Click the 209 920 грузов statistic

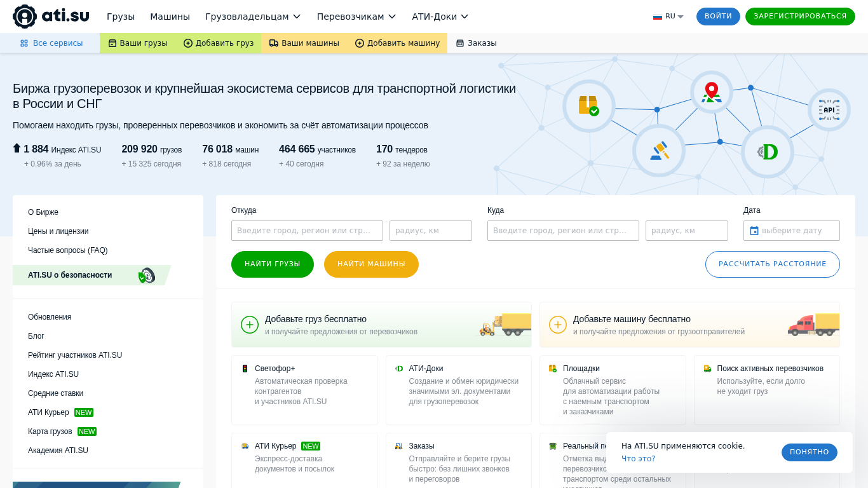pos(152,149)
